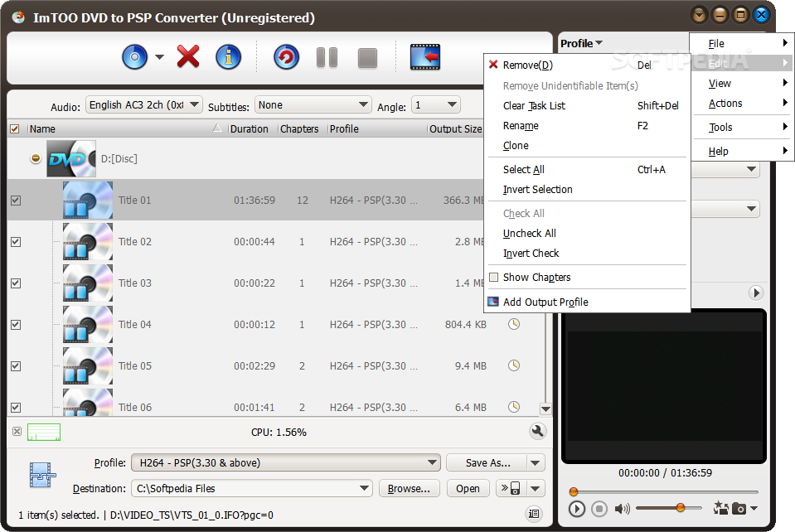This screenshot has width=795, height=532.
Task: Choose Clone from the Edit menu
Action: point(587,145)
